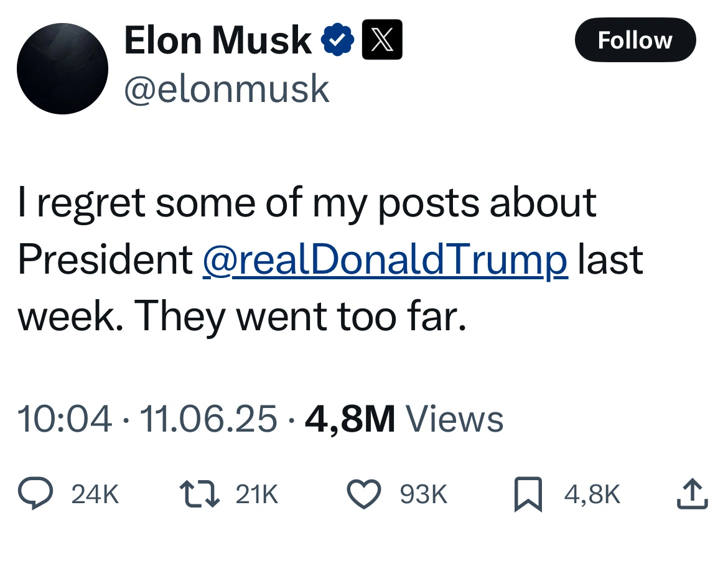728x561 pixels.
Task: Click the repost arrows icon
Action: 199,494
